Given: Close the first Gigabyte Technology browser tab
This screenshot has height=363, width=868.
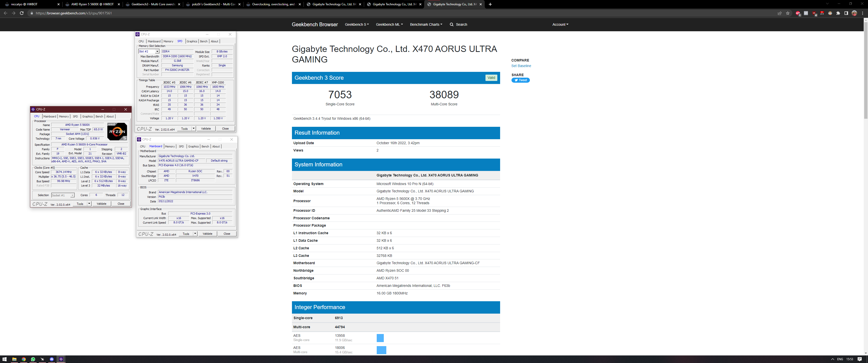Looking at the screenshot, I should (x=360, y=4).
